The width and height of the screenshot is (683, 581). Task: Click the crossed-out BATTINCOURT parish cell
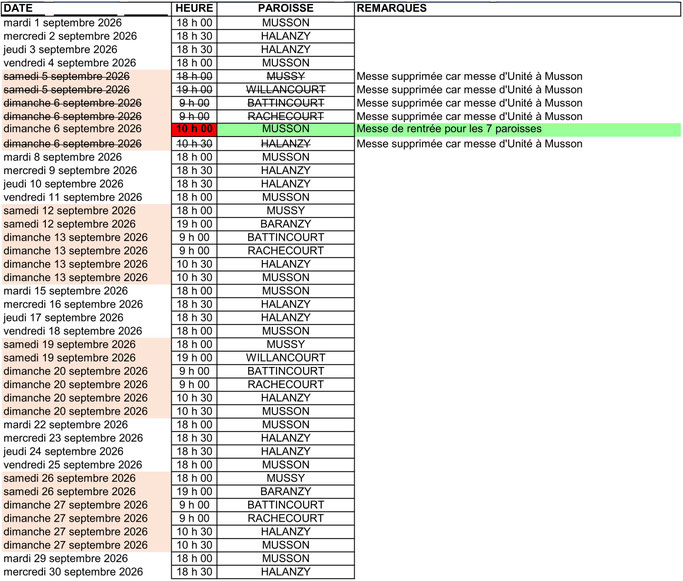(286, 103)
